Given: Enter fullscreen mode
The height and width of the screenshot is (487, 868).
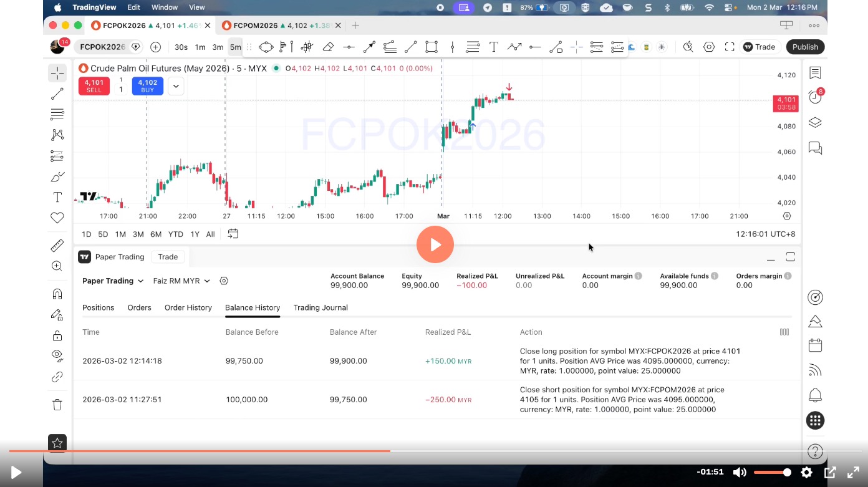Looking at the screenshot, I should [730, 47].
